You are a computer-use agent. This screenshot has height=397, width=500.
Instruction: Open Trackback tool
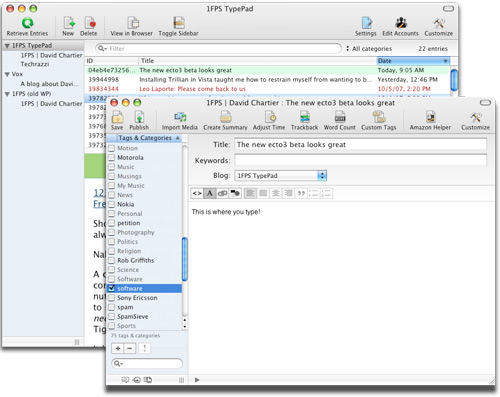pyautogui.click(x=305, y=121)
